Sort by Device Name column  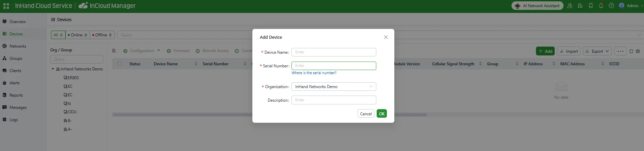point(196,64)
